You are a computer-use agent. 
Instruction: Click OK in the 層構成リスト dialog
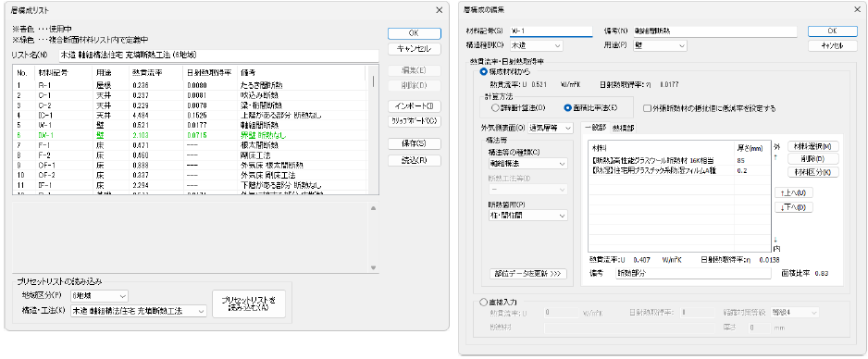click(414, 33)
